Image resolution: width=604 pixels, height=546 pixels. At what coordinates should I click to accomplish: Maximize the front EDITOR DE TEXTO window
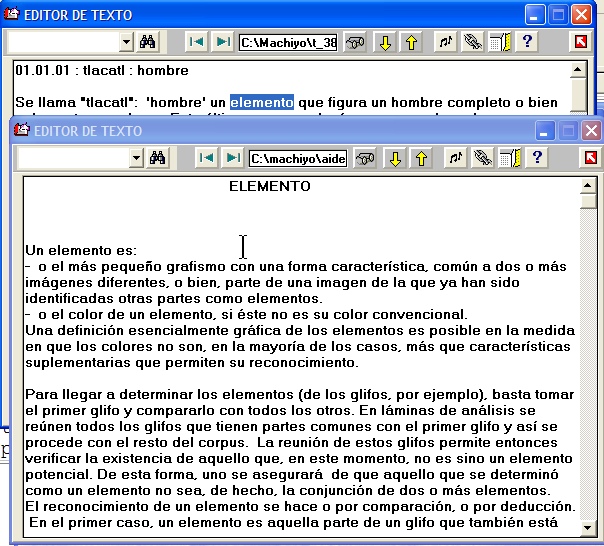pyautogui.click(x=568, y=131)
